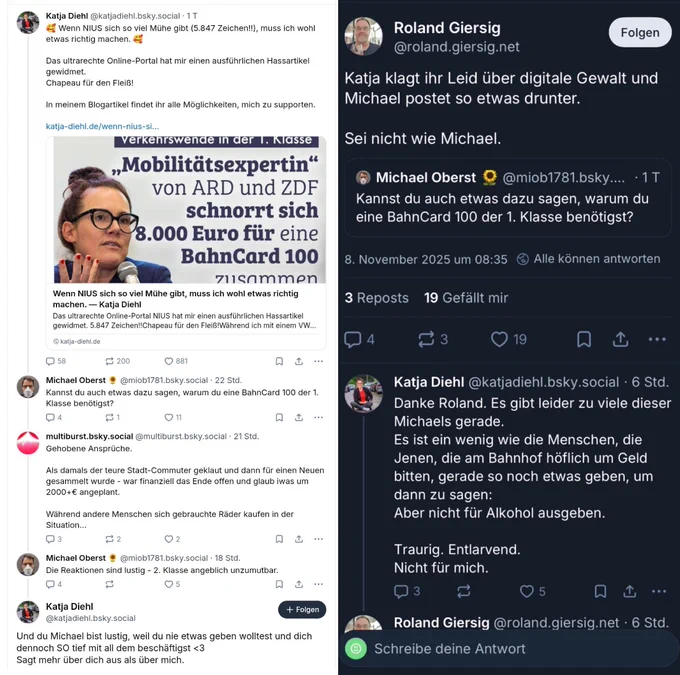The image size is (680, 675).
Task: Bookmark multiburst.bsky.social's reply
Action: (279, 539)
